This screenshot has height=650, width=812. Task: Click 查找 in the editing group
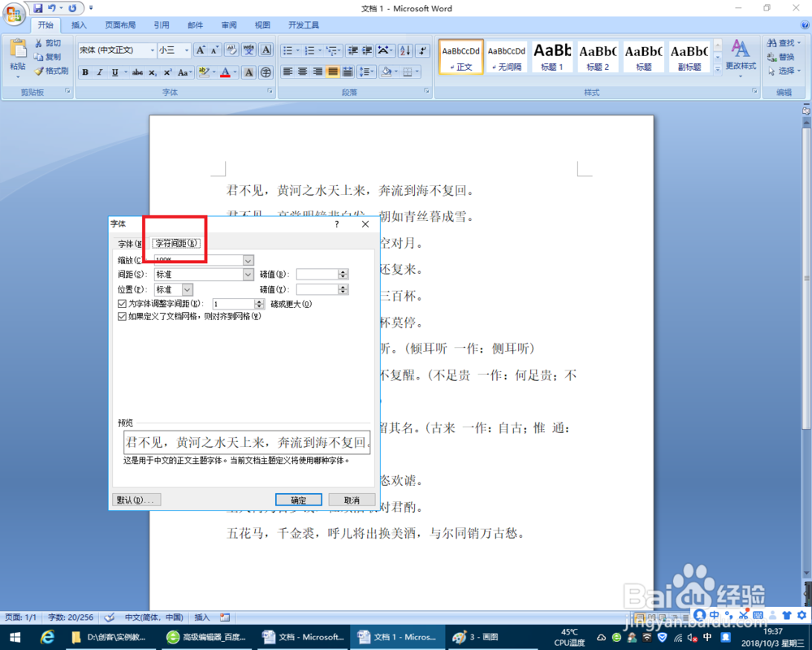pos(783,43)
